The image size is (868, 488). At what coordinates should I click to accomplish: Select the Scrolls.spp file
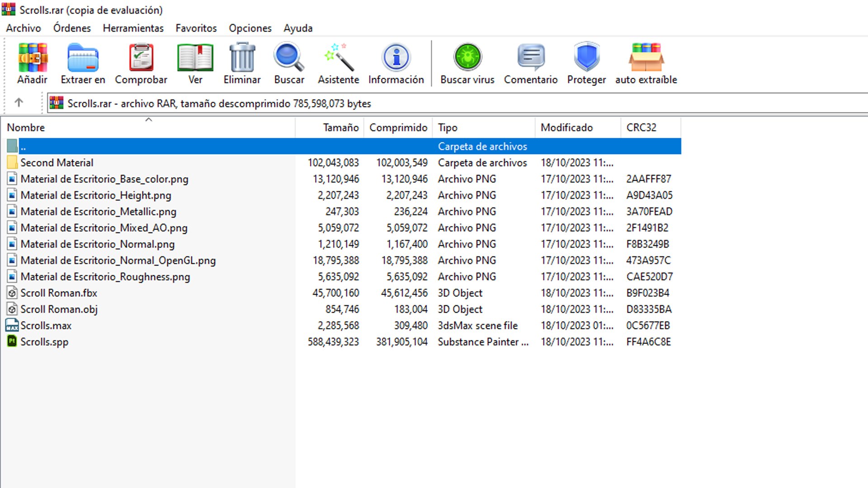pos(44,342)
